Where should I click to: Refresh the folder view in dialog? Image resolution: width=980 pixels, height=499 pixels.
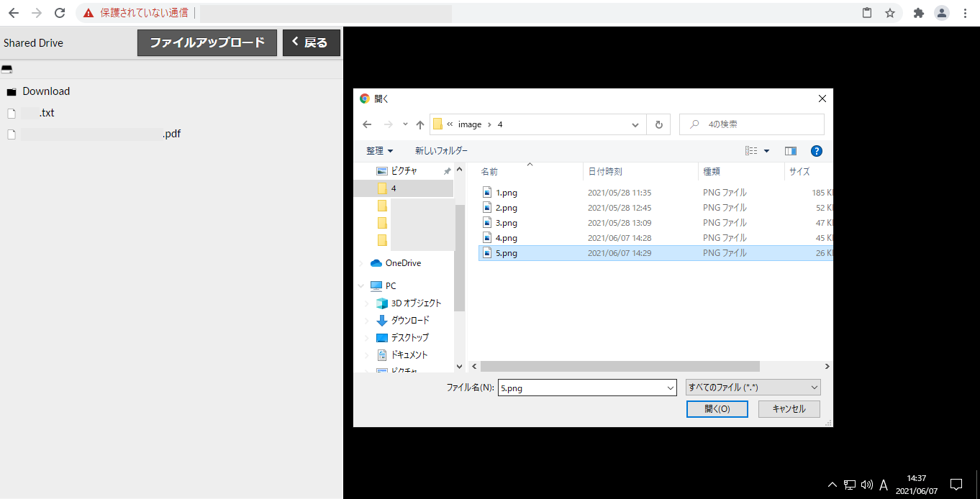[658, 124]
